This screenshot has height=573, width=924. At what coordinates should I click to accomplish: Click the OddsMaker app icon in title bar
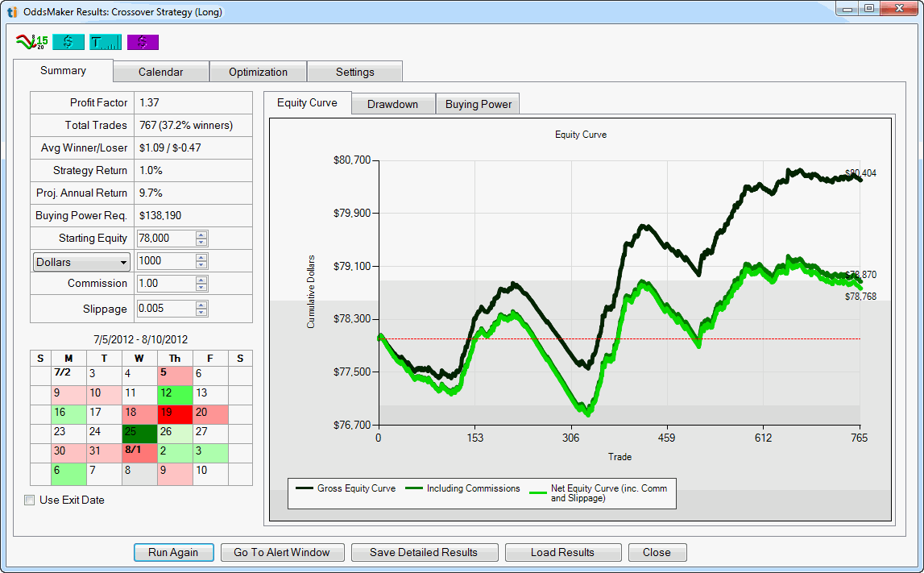coord(12,12)
